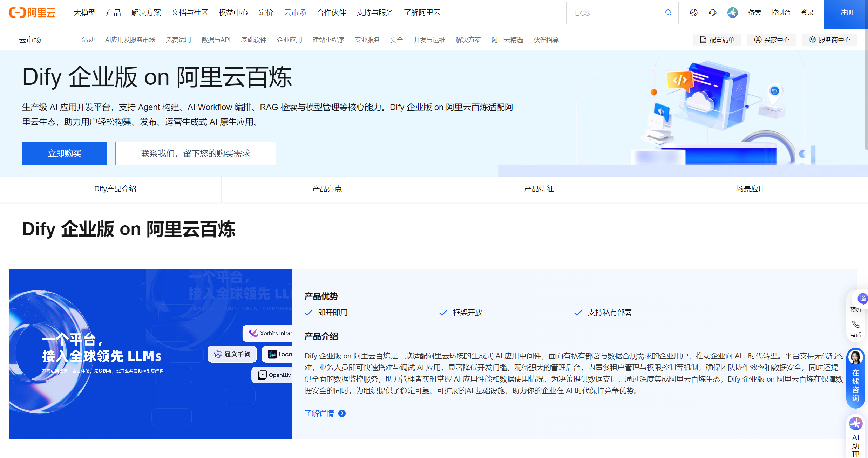Click the 控制台 link
Screen dimensions: 868x458
[781, 13]
